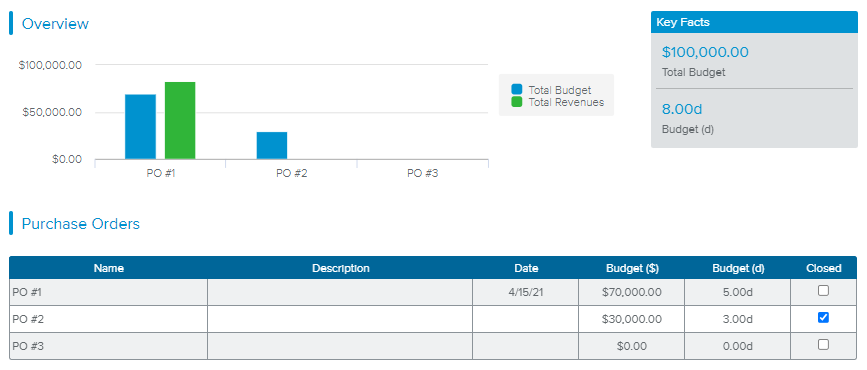Sort by the Name column header
This screenshot has width=867, height=370.
point(108,268)
